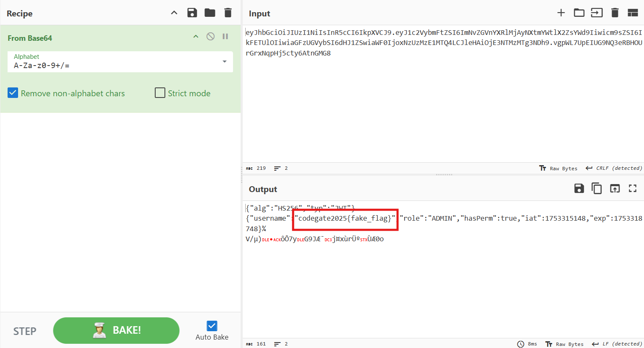Toggle Remove non-alphabet chars checkbox
This screenshot has height=348, width=644.
tap(13, 93)
